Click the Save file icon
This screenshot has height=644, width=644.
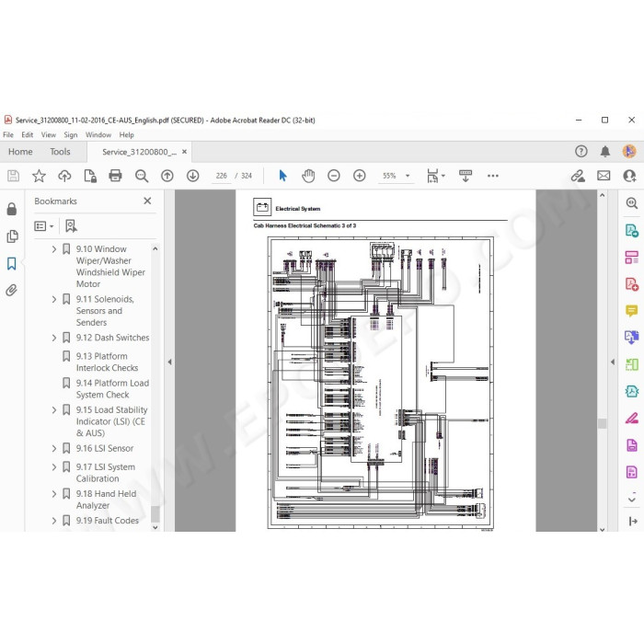pyautogui.click(x=13, y=176)
